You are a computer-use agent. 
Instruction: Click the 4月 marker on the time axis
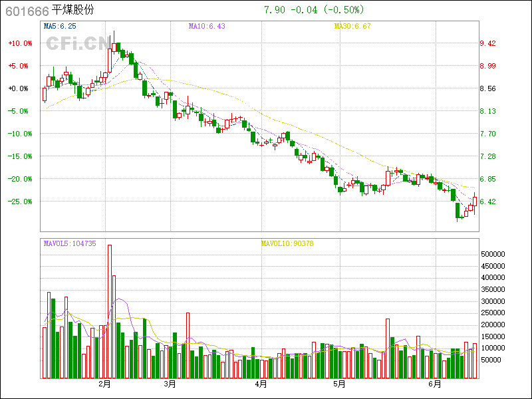coord(261,384)
